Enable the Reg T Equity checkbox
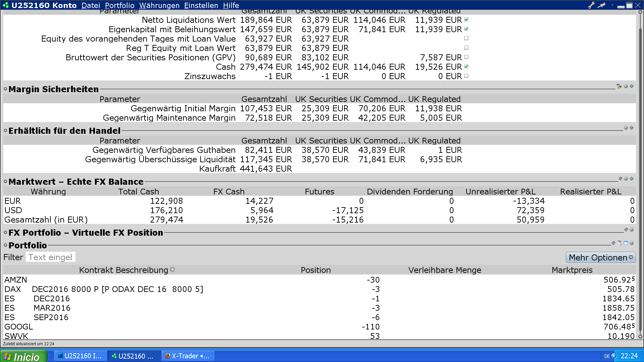Screen dimensions: 644x362 [466, 48]
